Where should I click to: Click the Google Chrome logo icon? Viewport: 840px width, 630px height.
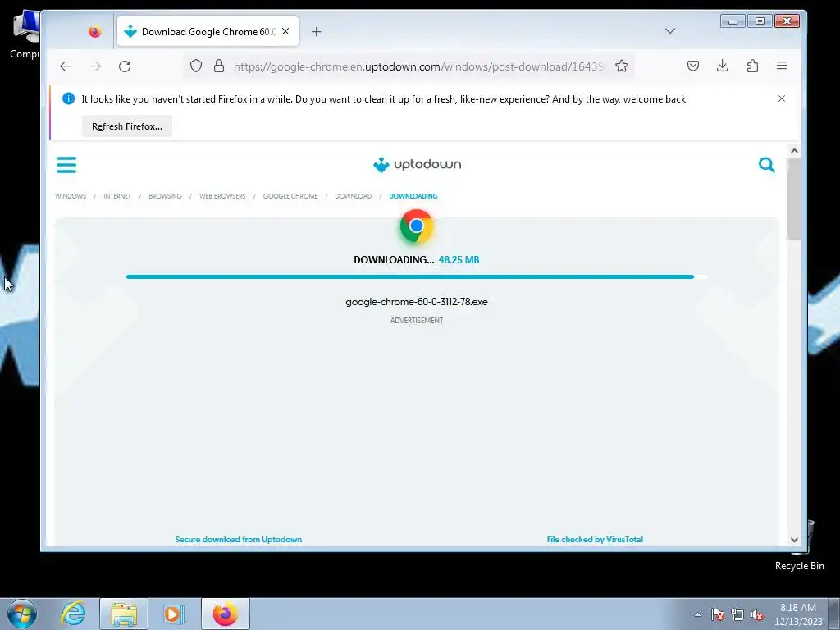click(416, 226)
